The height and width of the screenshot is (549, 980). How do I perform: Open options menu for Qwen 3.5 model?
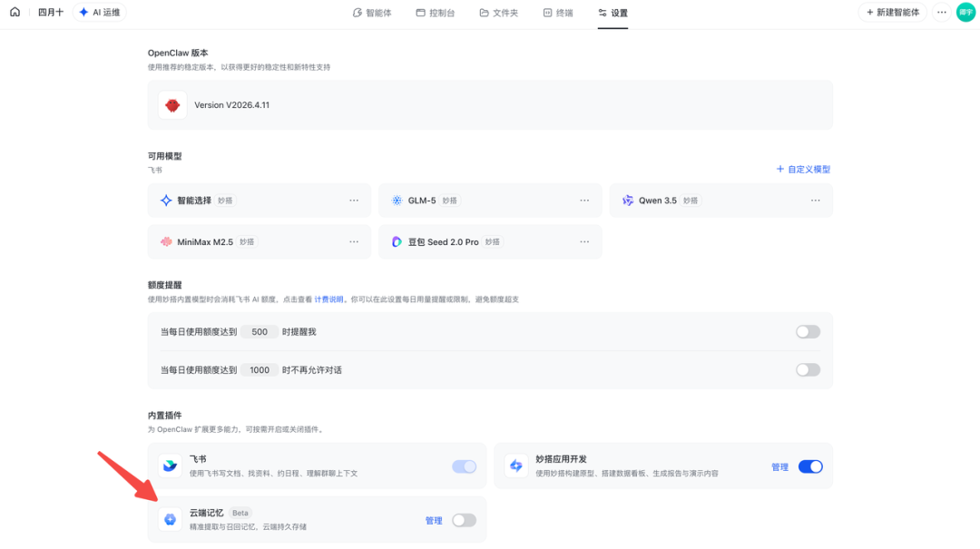[x=816, y=201]
